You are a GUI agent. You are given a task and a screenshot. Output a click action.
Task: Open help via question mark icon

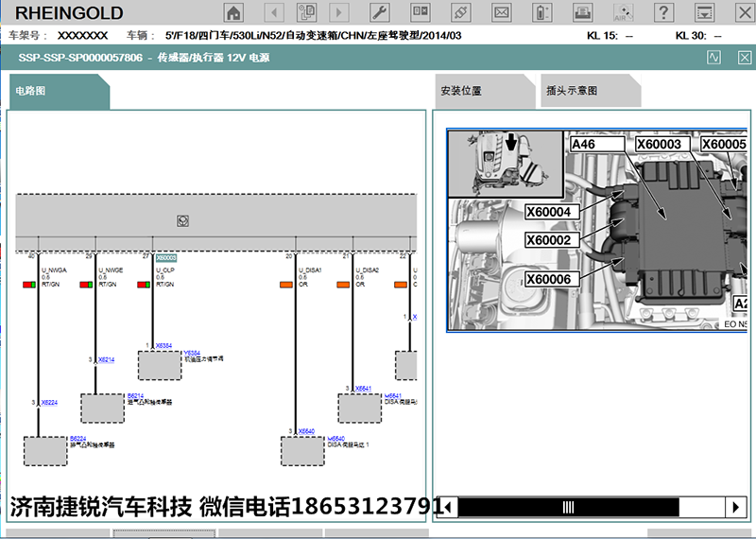click(663, 12)
